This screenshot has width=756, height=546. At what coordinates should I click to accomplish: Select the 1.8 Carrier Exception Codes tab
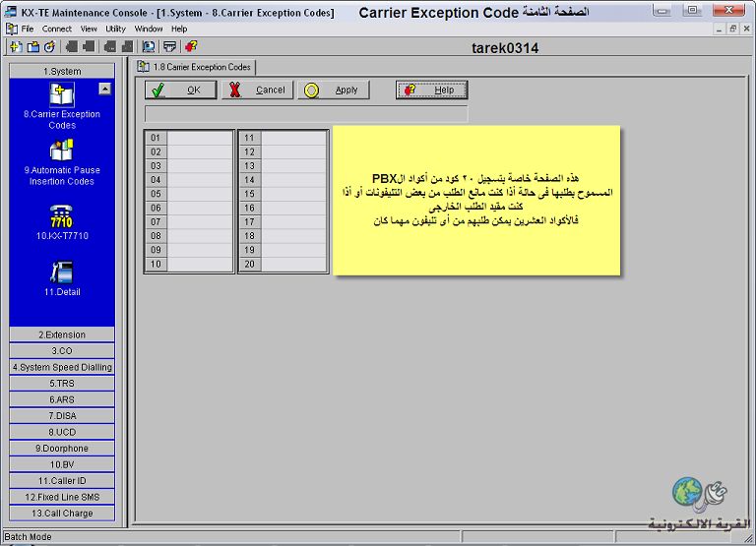click(x=194, y=67)
